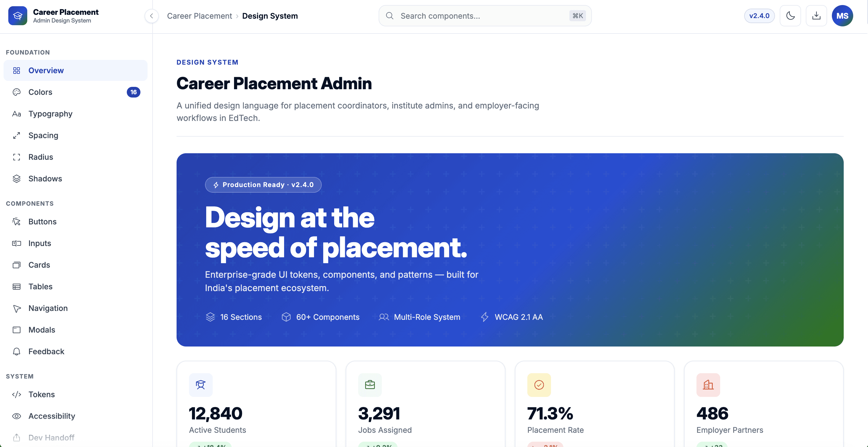Screen dimensions: 868x447
Task: Click the Colors palette icon
Action: pyautogui.click(x=17, y=92)
